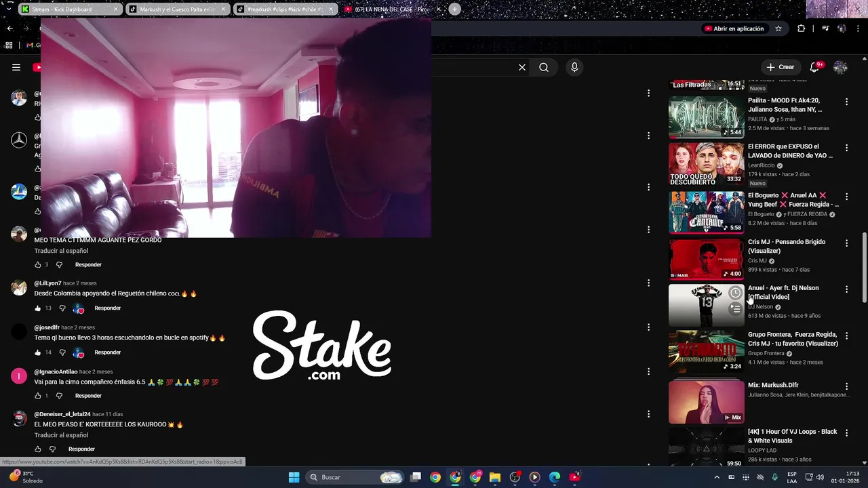Open the @IgnacioAntilao pink avatar
Image resolution: width=868 pixels, height=488 pixels.
pyautogui.click(x=19, y=376)
